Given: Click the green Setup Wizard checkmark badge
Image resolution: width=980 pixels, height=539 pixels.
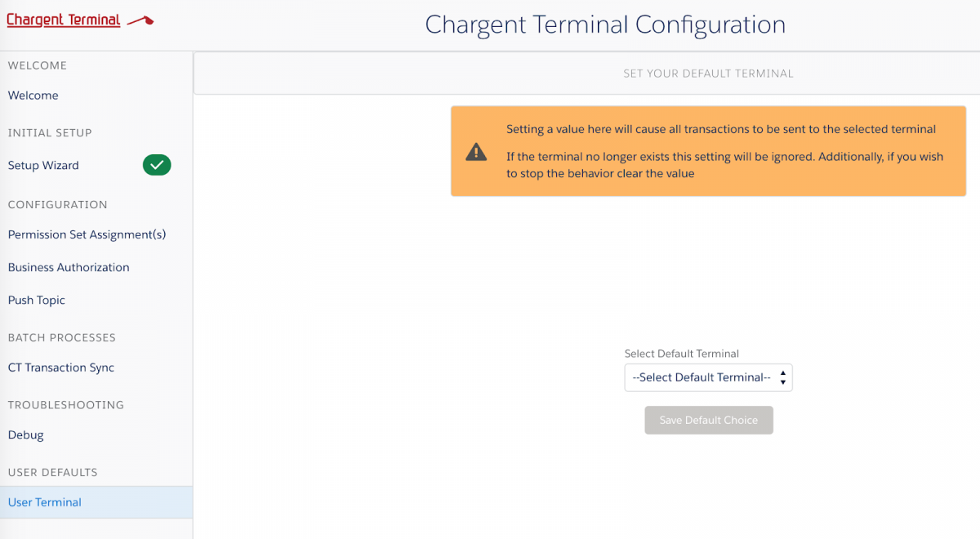Looking at the screenshot, I should tap(157, 166).
